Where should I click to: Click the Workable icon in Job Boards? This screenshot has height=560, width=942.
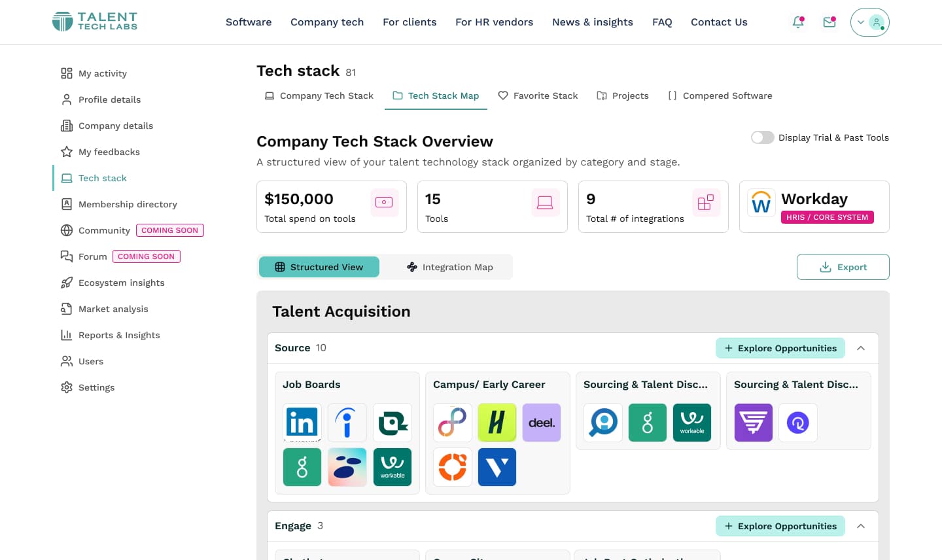392,466
